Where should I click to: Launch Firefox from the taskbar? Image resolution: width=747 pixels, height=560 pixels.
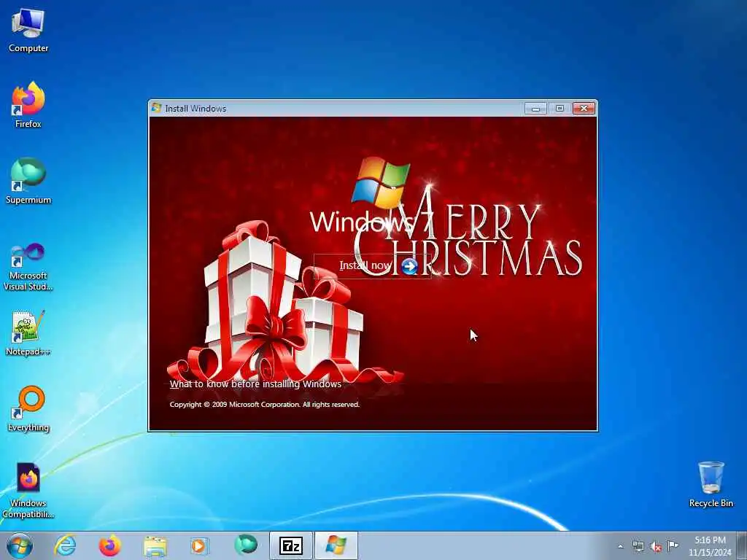[109, 545]
